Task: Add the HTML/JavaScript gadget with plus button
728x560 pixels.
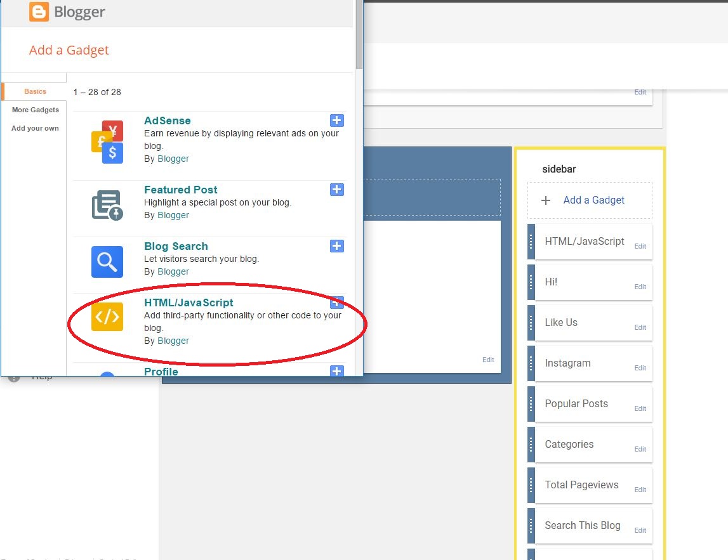Action: 336,303
